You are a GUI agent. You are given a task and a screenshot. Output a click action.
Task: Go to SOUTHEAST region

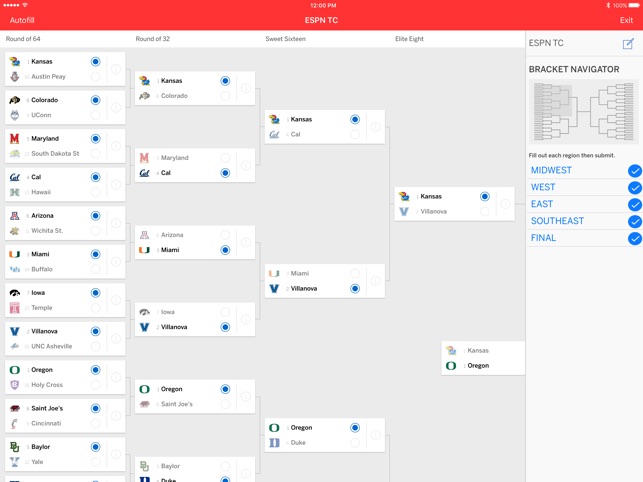click(557, 221)
